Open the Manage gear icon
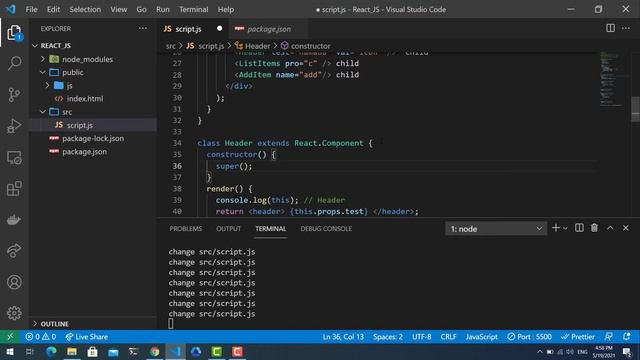 pos(14,313)
